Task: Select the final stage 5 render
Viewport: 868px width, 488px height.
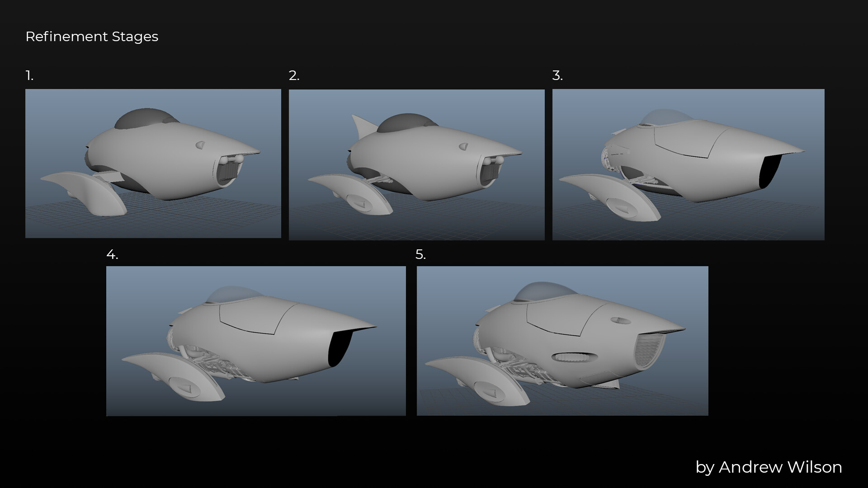Action: [562, 341]
